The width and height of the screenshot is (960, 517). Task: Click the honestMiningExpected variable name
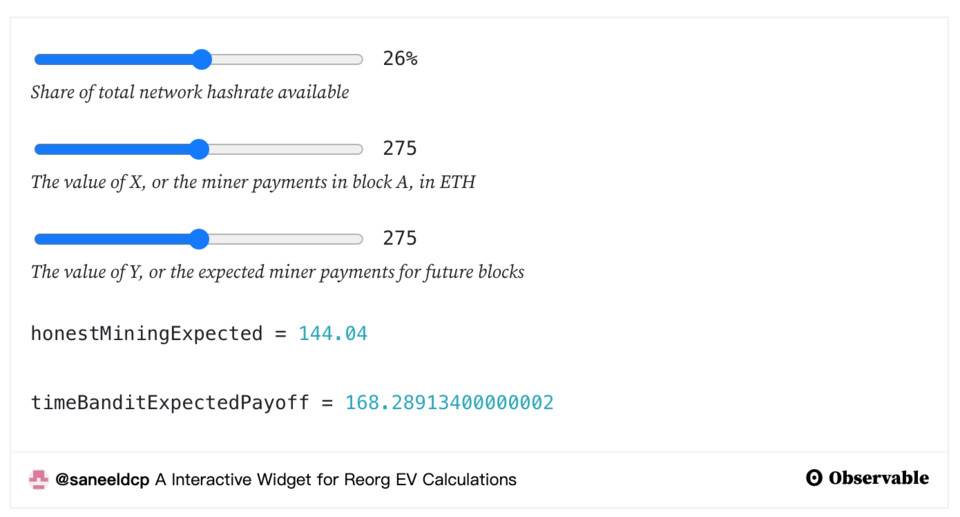(146, 334)
